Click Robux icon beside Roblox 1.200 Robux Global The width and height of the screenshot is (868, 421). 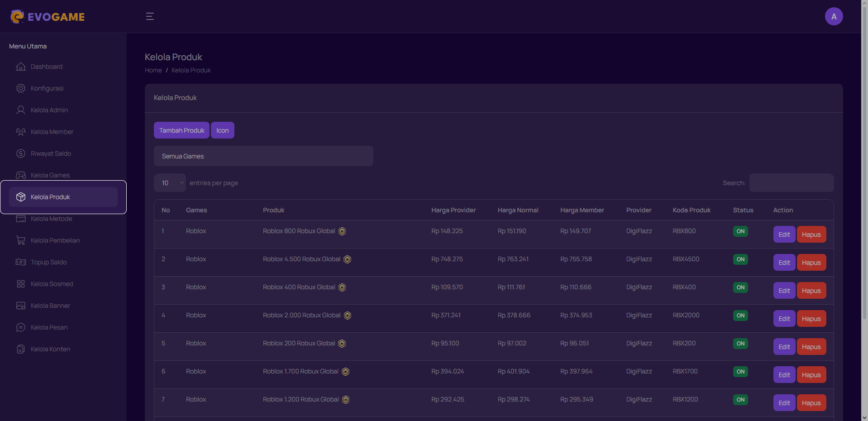point(346,400)
